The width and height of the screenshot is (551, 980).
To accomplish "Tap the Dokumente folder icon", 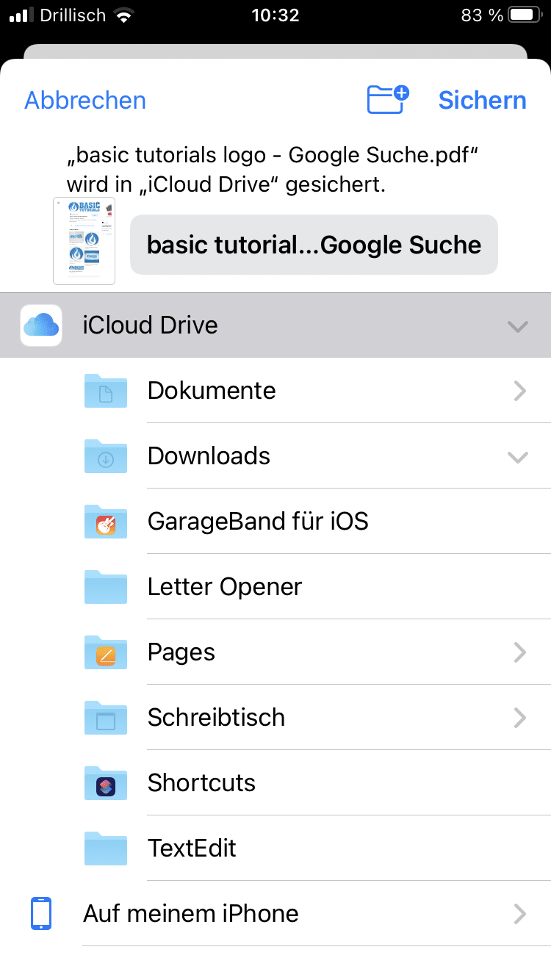I will pyautogui.click(x=106, y=391).
